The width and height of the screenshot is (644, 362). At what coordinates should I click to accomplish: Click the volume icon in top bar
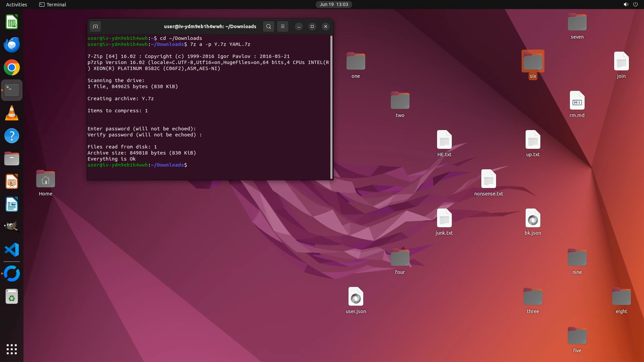[626, 4]
